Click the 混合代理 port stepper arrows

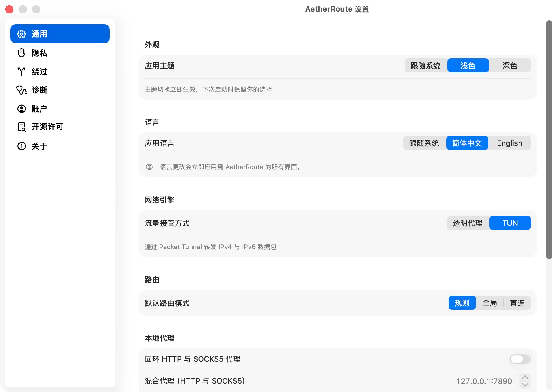click(525, 381)
